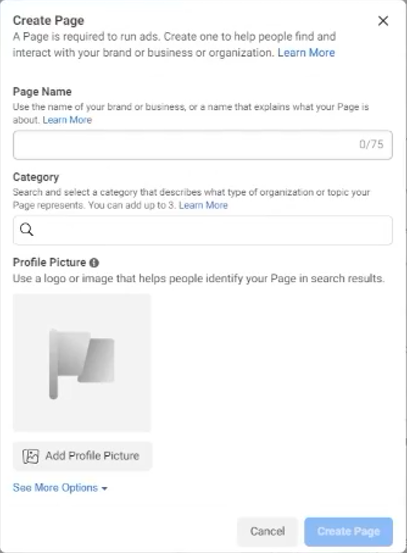Close the Create Page dialog with X
Screen dimensions: 407x553
(383, 21)
